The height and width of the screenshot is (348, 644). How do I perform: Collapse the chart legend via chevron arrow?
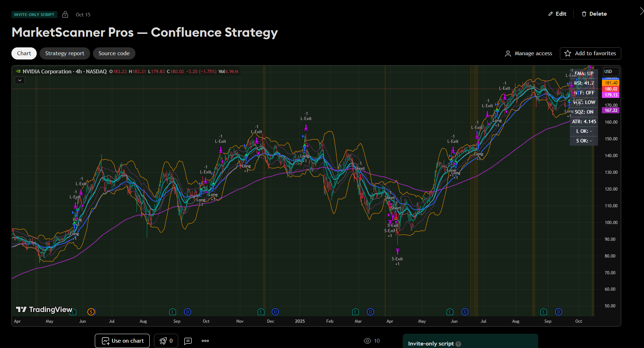(x=20, y=80)
